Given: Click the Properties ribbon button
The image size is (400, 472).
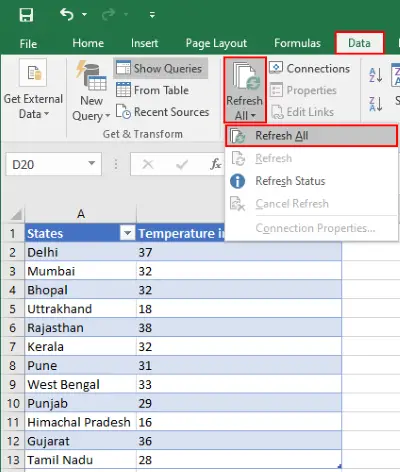Looking at the screenshot, I should 303,90.
